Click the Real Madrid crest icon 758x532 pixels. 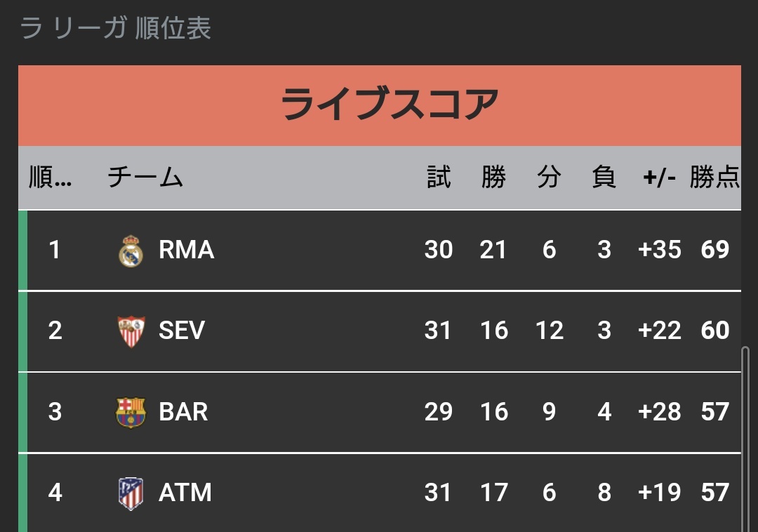tap(131, 251)
